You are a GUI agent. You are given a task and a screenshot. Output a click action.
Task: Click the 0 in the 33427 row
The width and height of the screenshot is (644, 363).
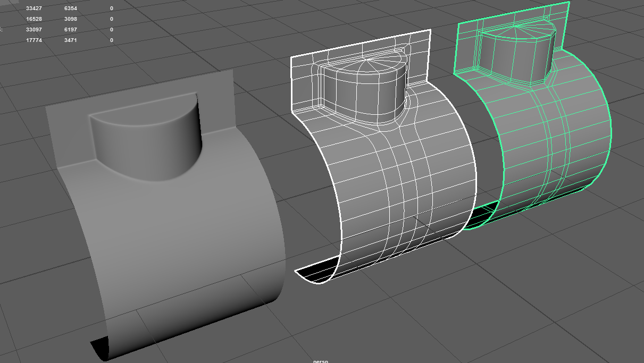pyautogui.click(x=112, y=9)
